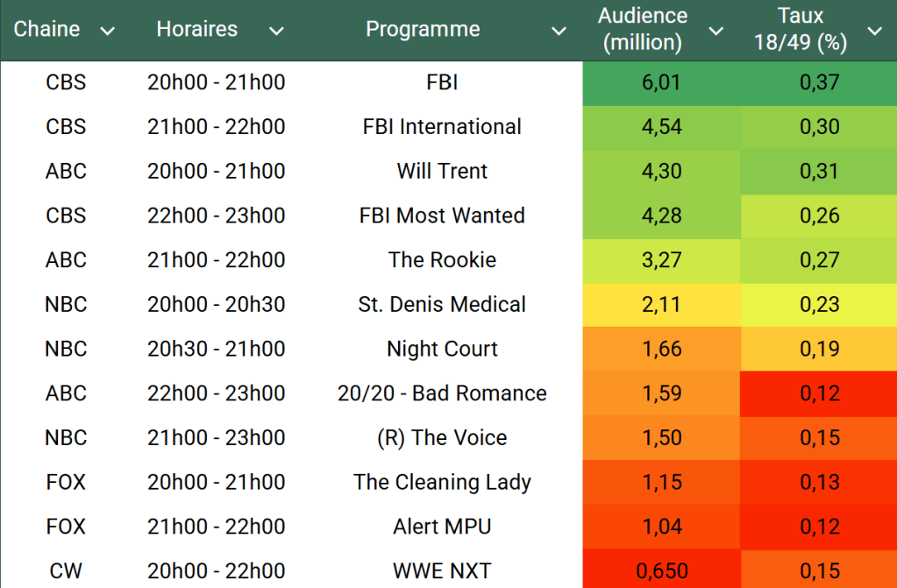Click the 20/20 - Bad Romance cell
This screenshot has width=897, height=588.
(x=442, y=394)
